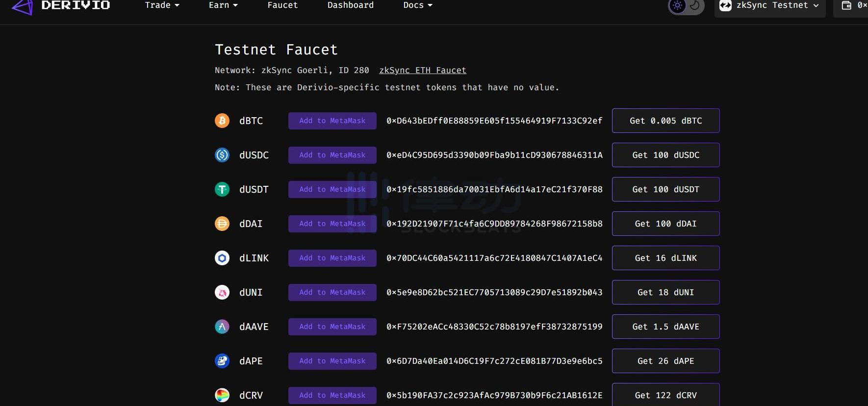868x406 pixels.
Task: Click Get 0.005 dBTC button
Action: [666, 121]
